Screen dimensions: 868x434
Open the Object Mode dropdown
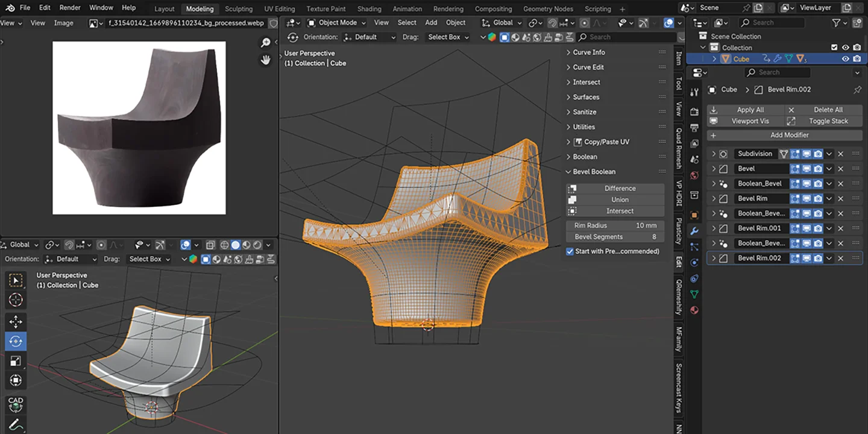coord(335,22)
